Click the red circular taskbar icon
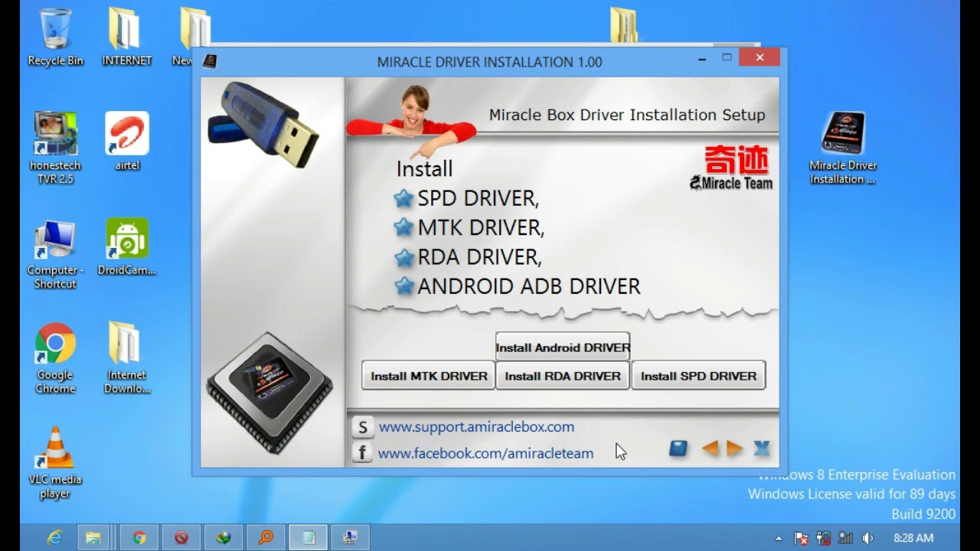This screenshot has width=980, height=551. click(x=181, y=537)
